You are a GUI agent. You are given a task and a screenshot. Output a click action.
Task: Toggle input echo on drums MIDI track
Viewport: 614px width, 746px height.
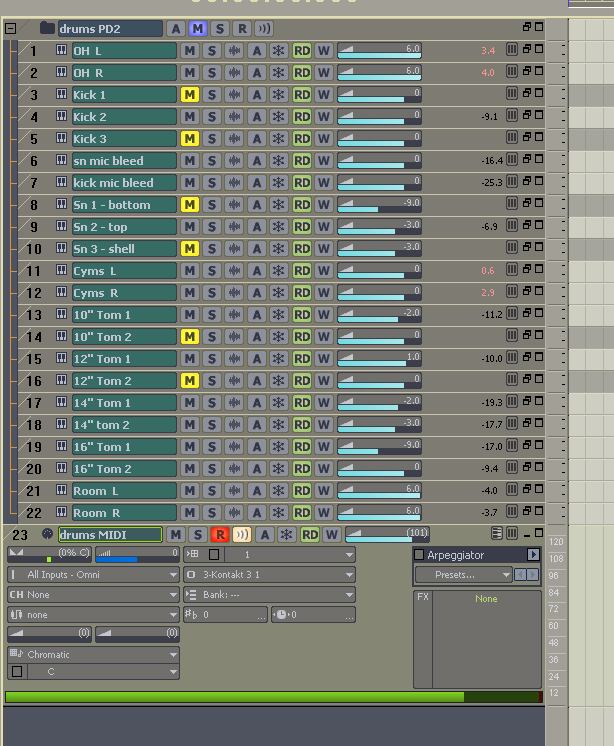(x=242, y=535)
